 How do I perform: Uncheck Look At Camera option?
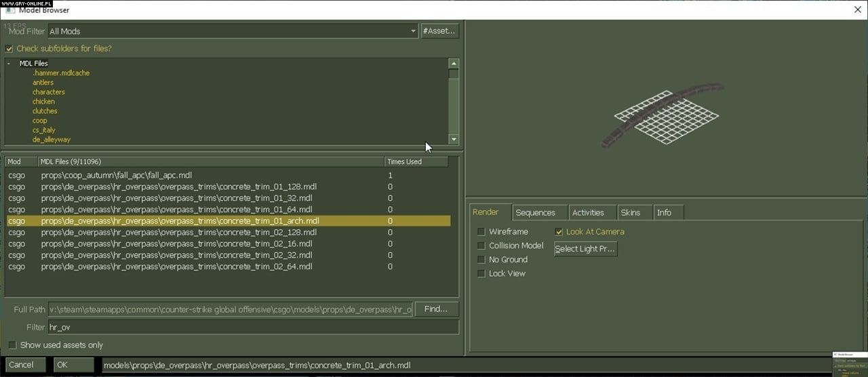pyautogui.click(x=559, y=232)
